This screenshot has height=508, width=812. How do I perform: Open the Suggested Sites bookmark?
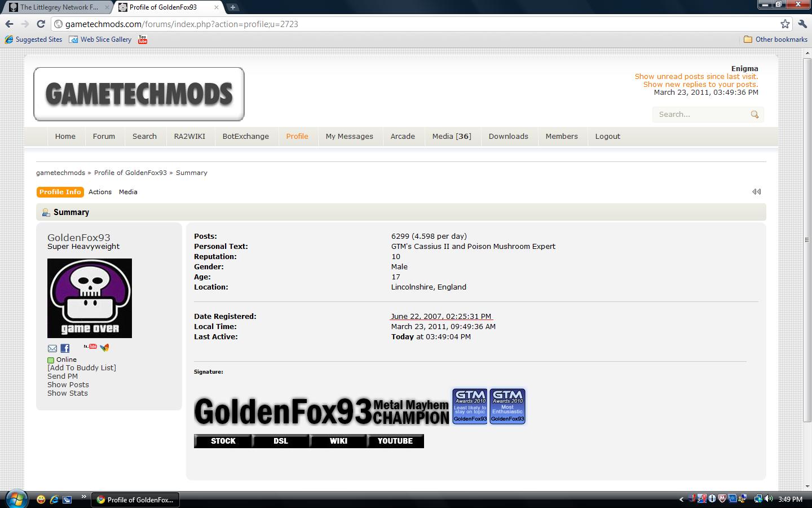pyautogui.click(x=34, y=40)
